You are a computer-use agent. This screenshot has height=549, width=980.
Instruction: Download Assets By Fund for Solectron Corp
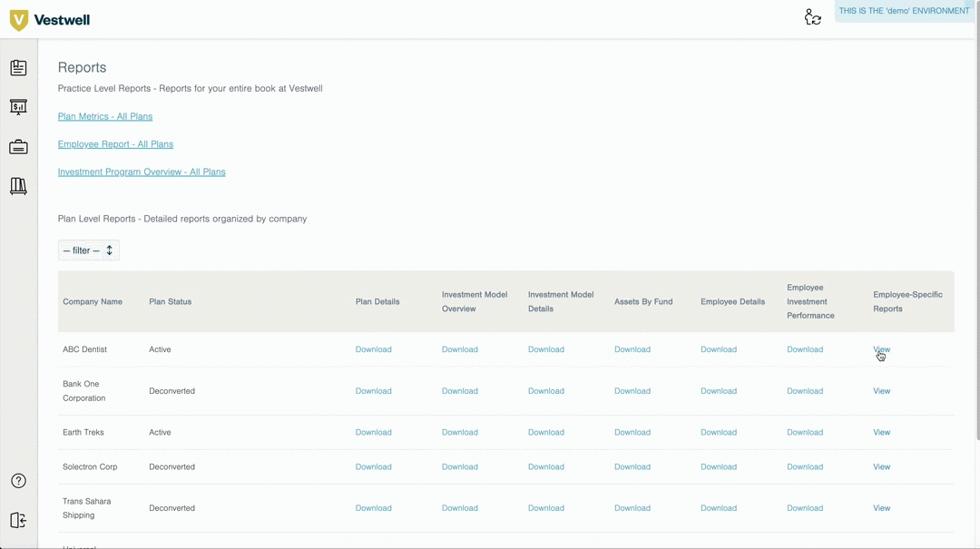[x=632, y=466]
